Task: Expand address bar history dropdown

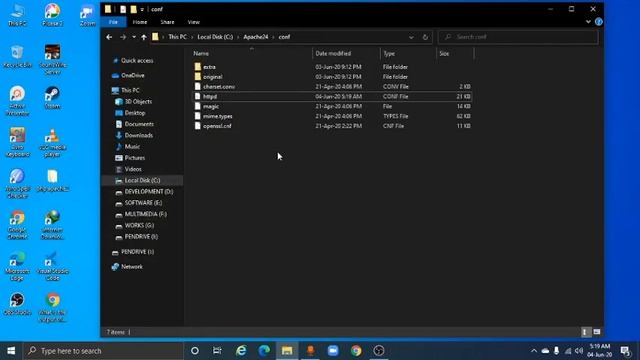Action: [411, 37]
